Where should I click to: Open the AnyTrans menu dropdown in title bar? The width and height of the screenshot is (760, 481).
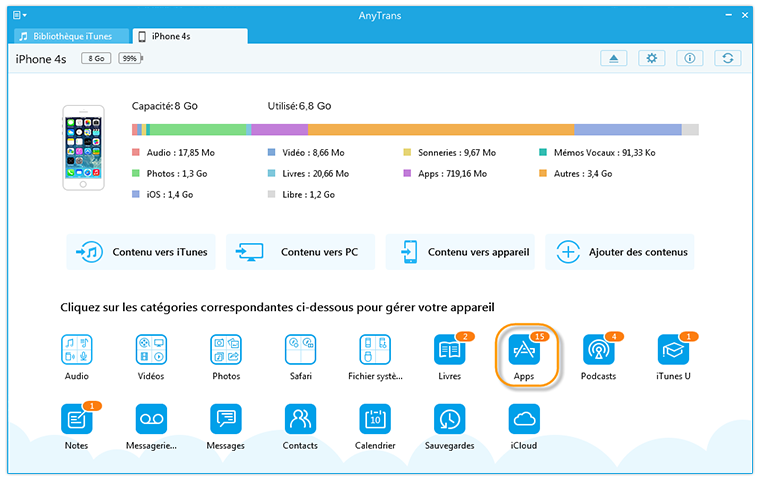(x=19, y=15)
